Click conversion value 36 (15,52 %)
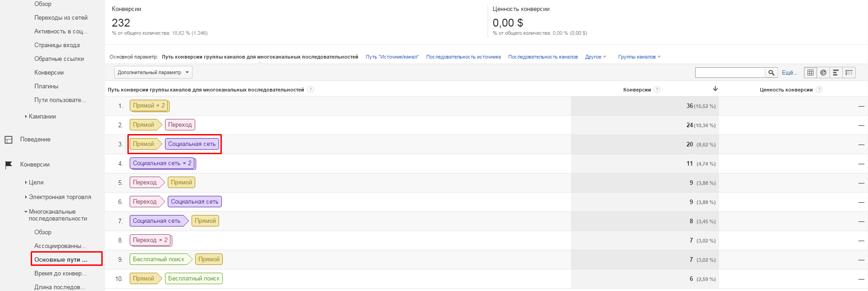868x291 pixels. [x=701, y=106]
